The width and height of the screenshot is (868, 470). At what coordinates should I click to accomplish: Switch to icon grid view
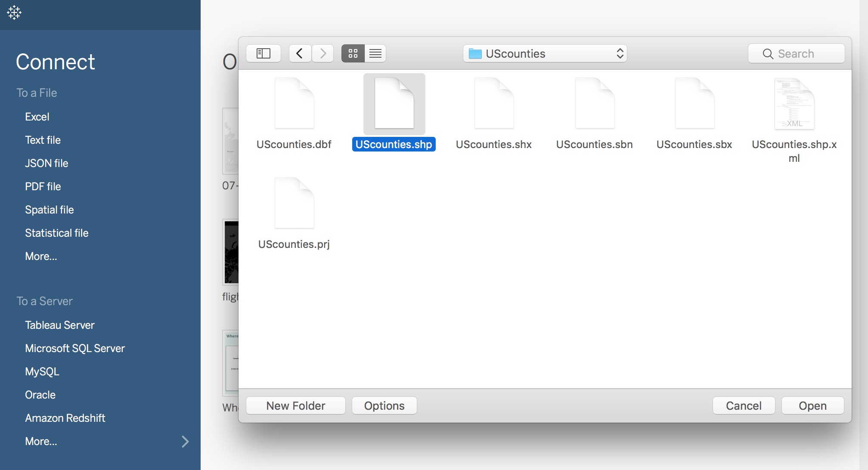tap(353, 53)
